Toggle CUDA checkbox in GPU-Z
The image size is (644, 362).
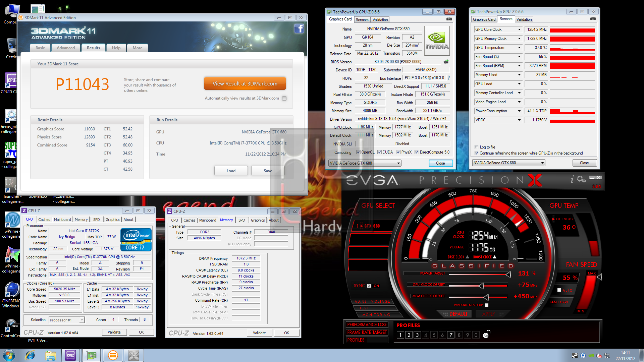[379, 152]
